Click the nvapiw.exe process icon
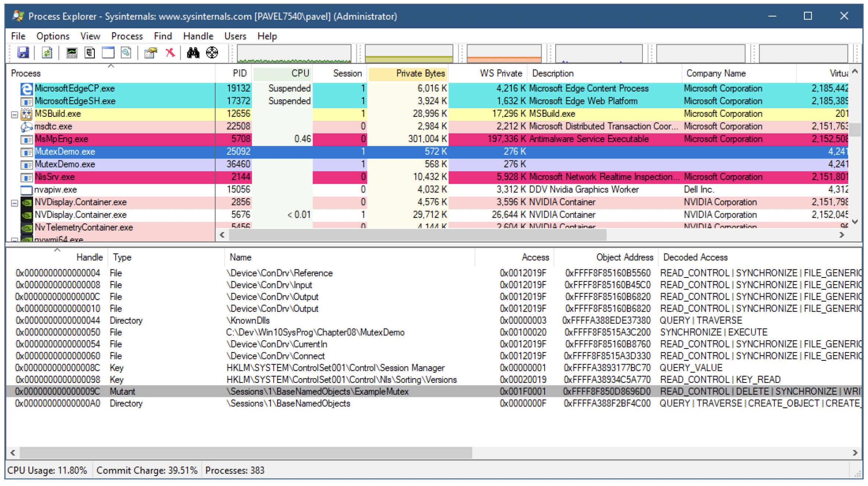This screenshot has width=868, height=486. [x=26, y=190]
